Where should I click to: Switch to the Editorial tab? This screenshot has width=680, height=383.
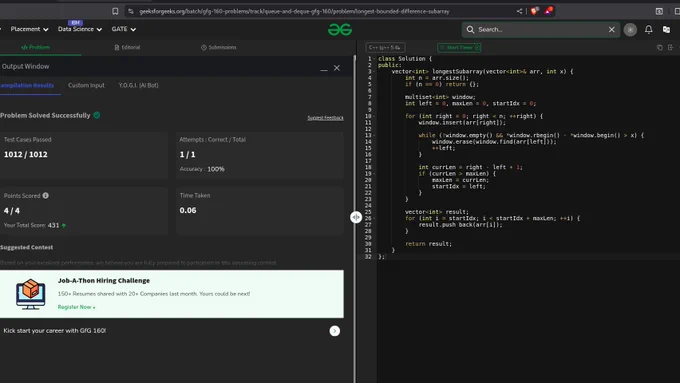[x=127, y=47]
